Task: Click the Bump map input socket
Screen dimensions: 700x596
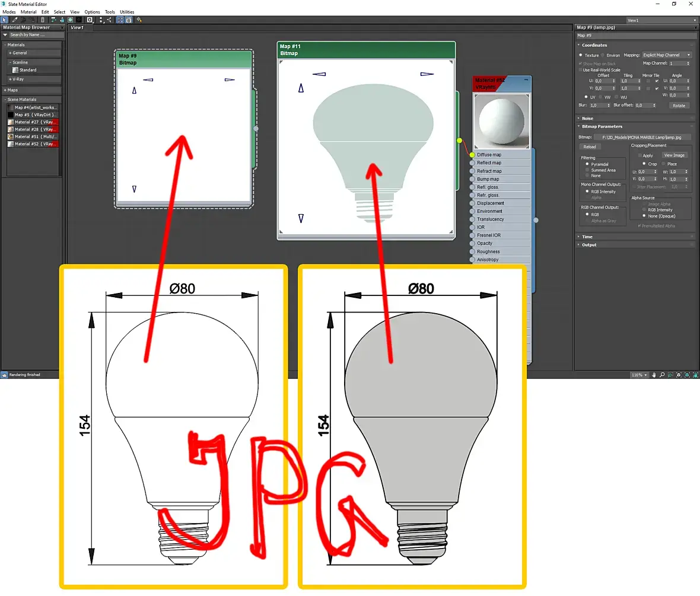Action: 472,179
